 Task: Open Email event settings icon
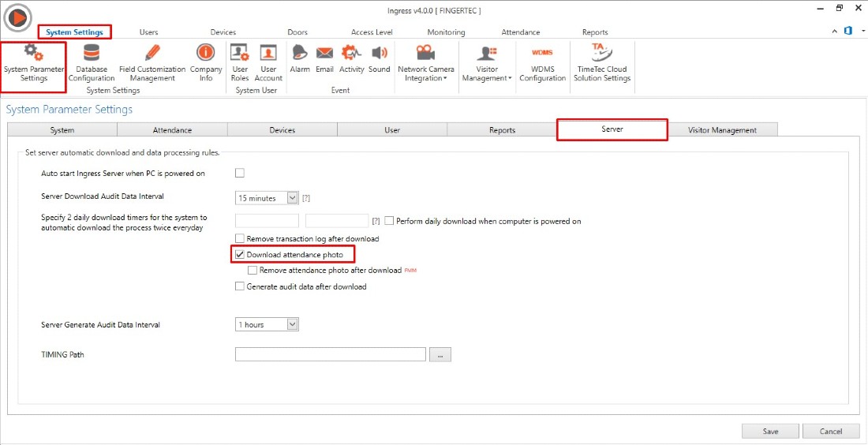click(x=324, y=54)
